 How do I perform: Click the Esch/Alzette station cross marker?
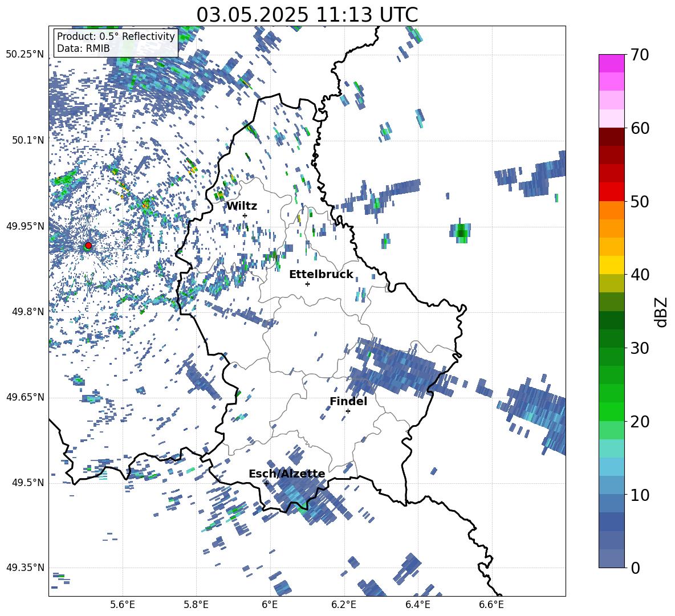click(x=266, y=483)
